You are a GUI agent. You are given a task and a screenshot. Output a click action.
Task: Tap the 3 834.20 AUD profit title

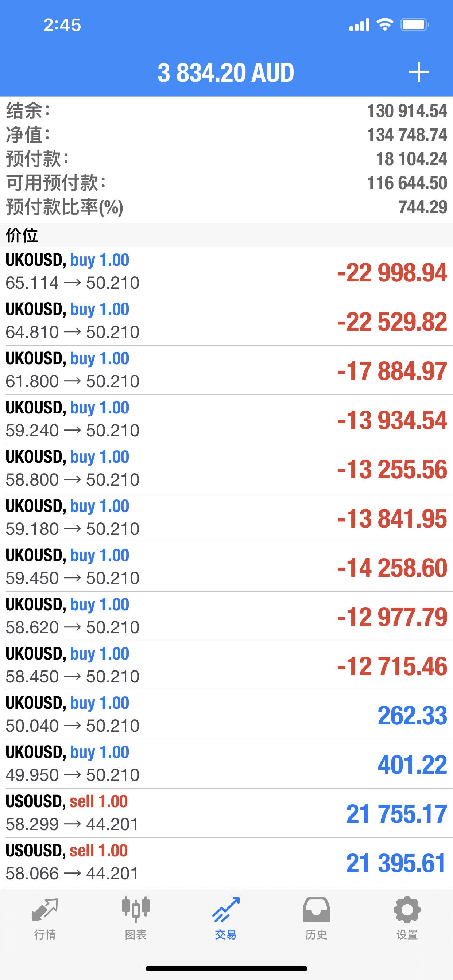226,73
